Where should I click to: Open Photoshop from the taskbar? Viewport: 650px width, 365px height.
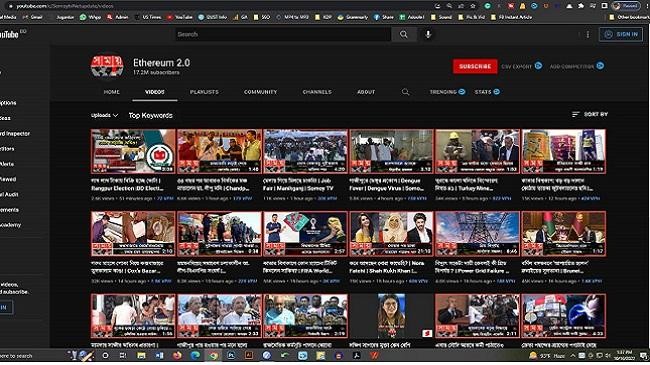pos(231,355)
